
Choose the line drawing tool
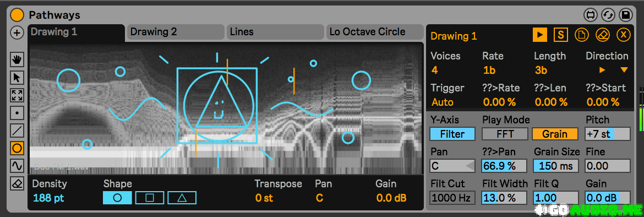[17, 131]
